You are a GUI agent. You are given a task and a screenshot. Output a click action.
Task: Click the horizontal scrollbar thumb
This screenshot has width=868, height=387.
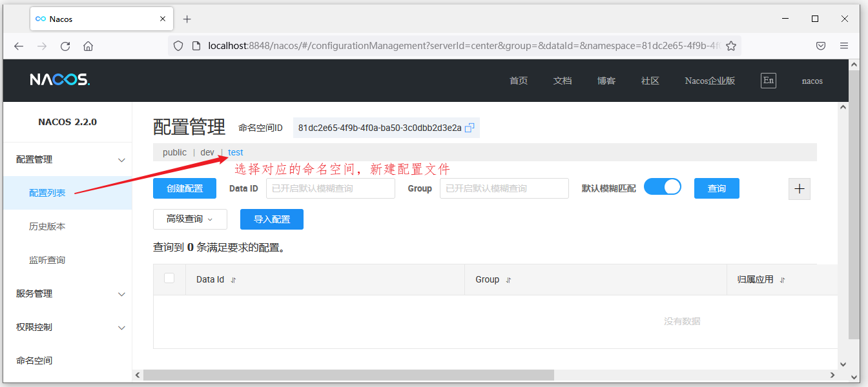[x=349, y=375]
